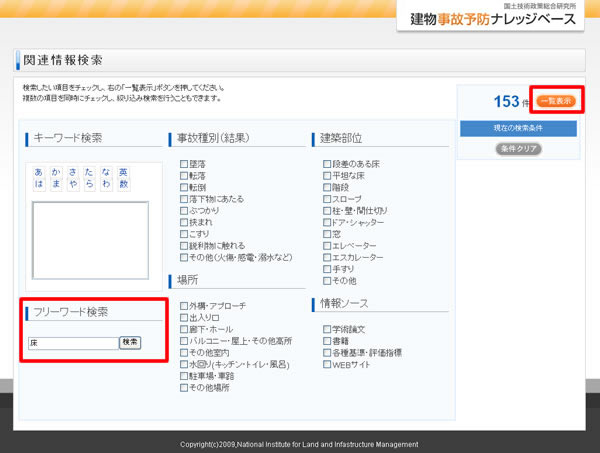Tick the 外構・アプローチ checkbox
This screenshot has width=600, height=453.
(184, 306)
